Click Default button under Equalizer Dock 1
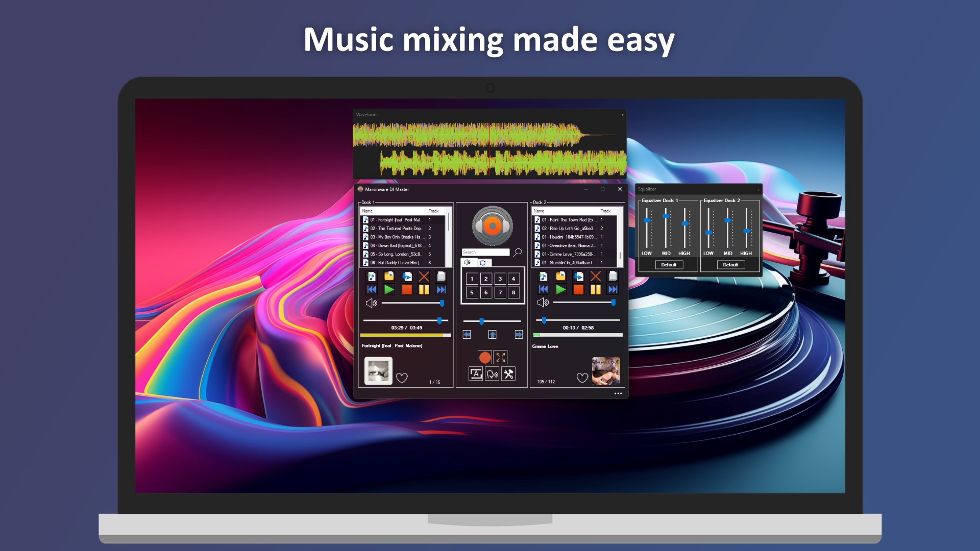Viewport: 980px width, 551px height. [x=669, y=265]
